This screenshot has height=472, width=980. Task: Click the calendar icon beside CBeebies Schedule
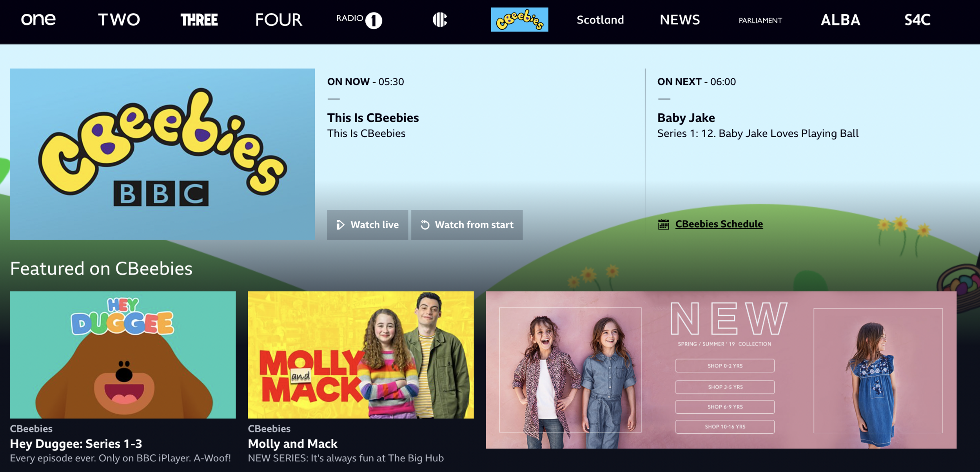click(663, 224)
